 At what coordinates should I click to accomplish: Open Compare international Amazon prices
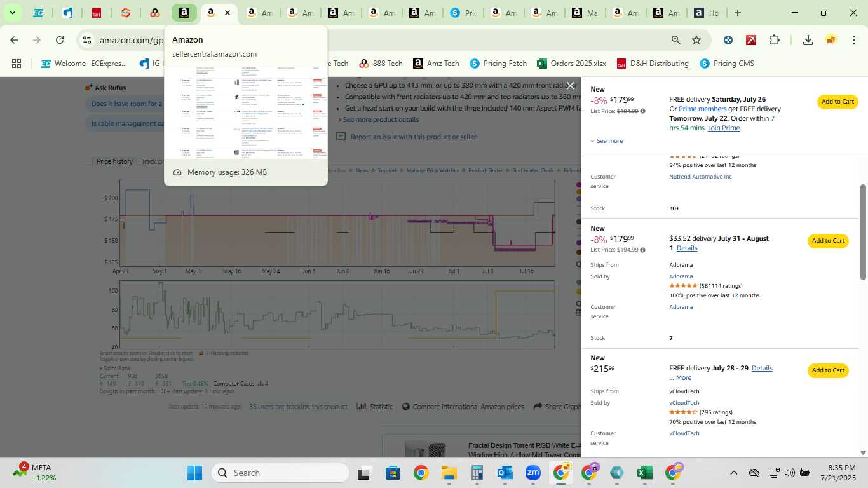pyautogui.click(x=463, y=407)
